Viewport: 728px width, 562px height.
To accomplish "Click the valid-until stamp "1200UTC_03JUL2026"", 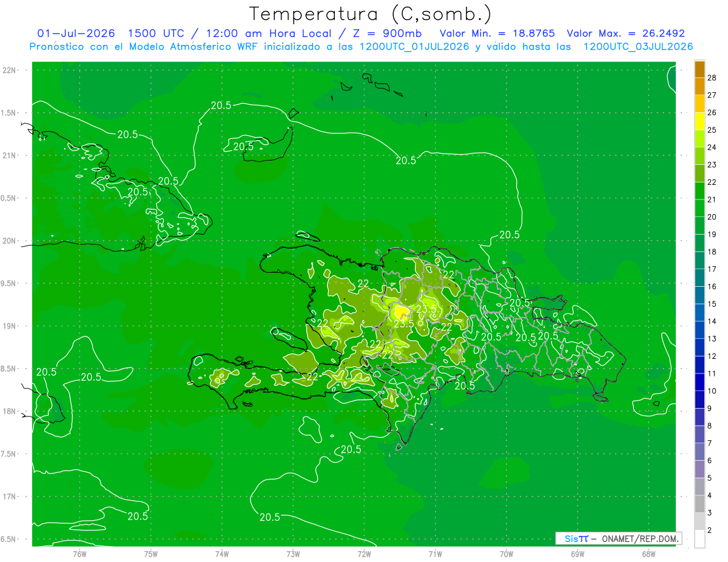I will [638, 47].
